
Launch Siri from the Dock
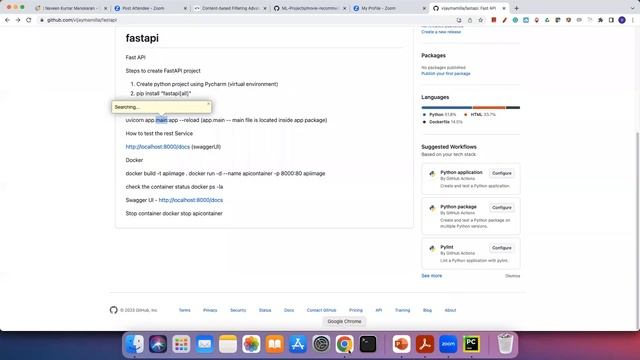pyautogui.click(x=158, y=344)
